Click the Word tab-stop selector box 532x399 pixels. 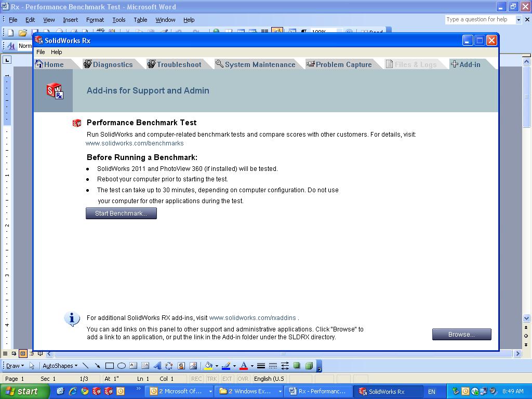click(x=7, y=60)
